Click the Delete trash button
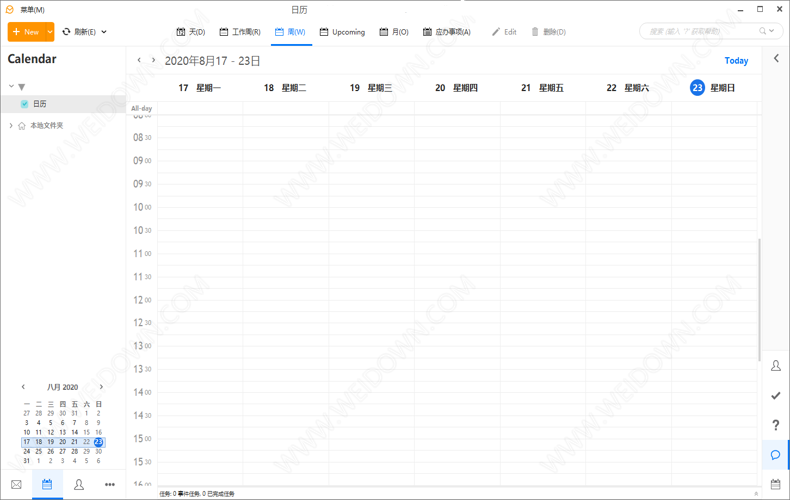The width and height of the screenshot is (790, 500). [549, 32]
